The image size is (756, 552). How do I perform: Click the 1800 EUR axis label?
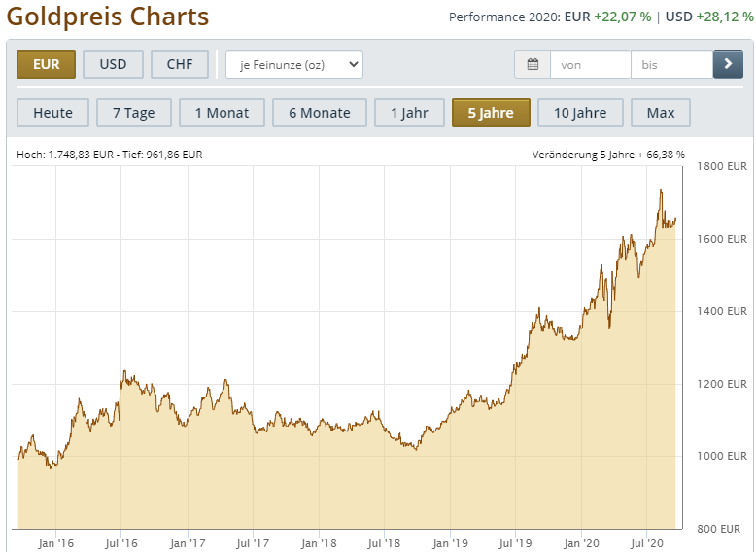point(722,166)
